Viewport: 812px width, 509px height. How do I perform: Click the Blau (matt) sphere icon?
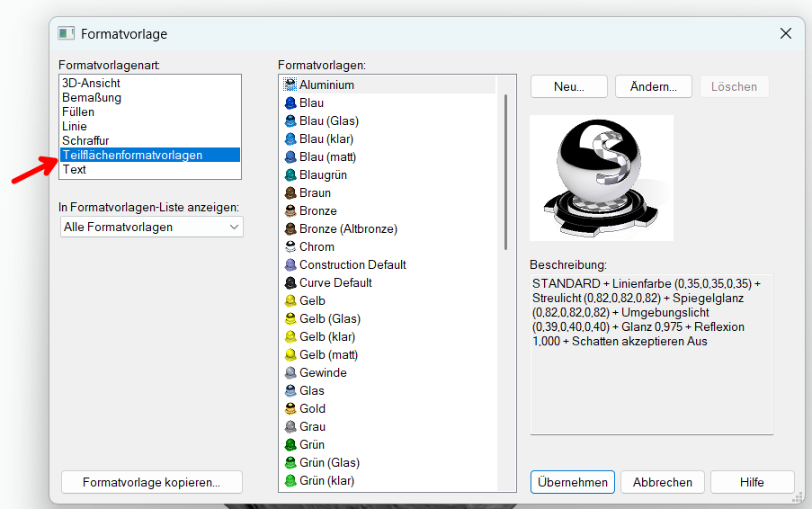tap(290, 156)
